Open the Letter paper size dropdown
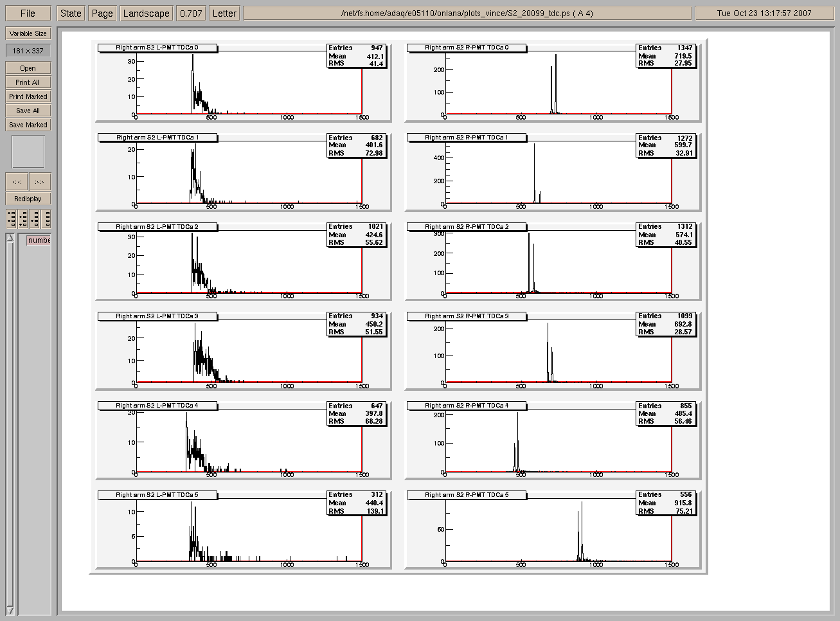Viewport: 840px width, 621px height. pos(224,14)
